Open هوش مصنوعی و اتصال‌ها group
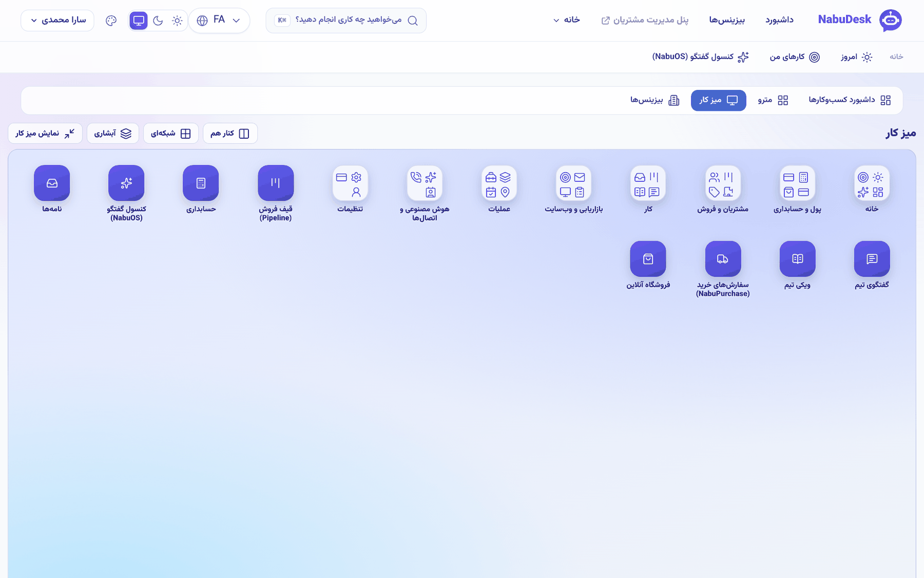The image size is (924, 578). 425,183
